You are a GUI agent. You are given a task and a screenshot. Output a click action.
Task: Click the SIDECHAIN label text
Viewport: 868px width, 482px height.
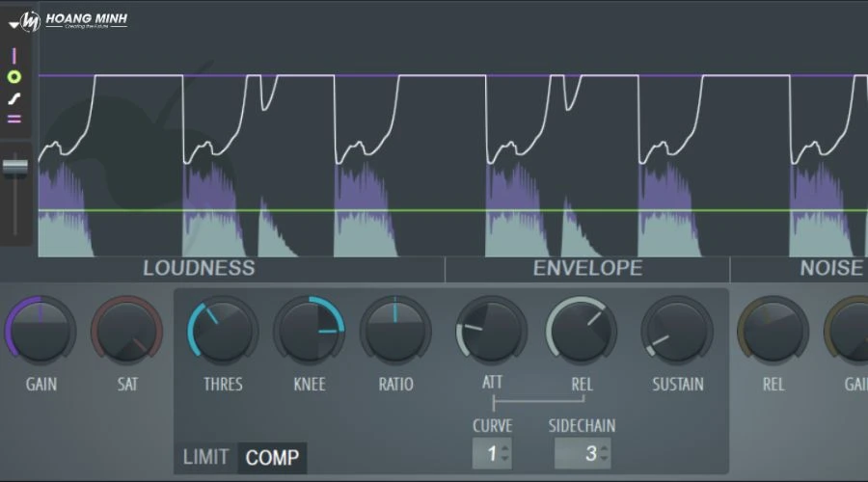582,425
